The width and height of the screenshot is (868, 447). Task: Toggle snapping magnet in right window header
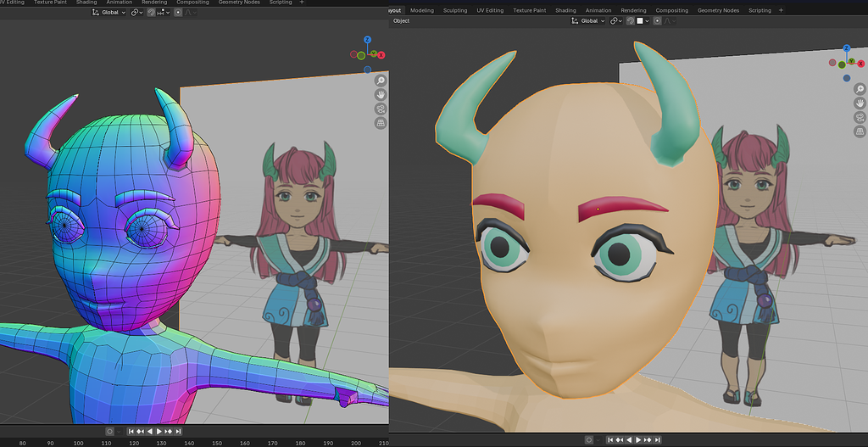tap(631, 20)
